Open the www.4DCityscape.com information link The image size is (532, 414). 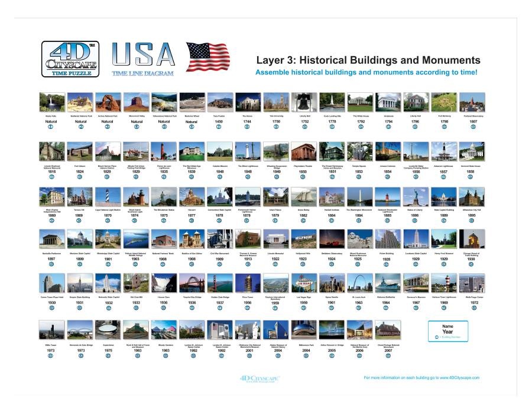click(421, 378)
